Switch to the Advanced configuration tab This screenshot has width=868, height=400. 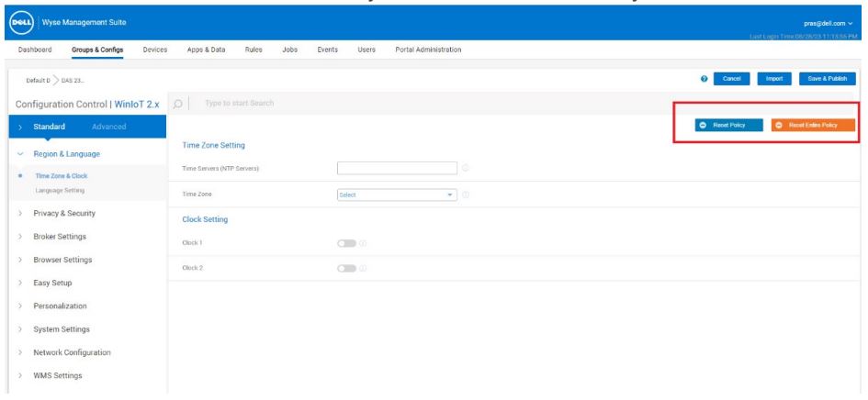tap(109, 126)
